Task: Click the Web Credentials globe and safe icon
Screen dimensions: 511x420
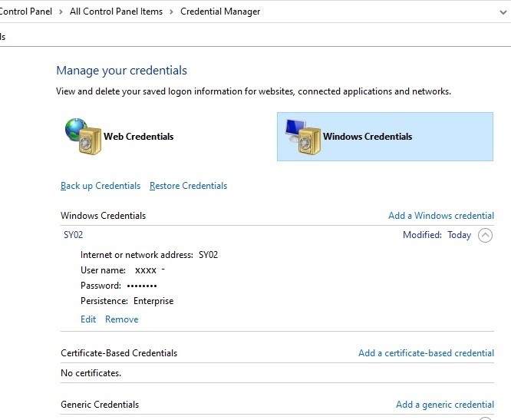Action: tap(83, 137)
